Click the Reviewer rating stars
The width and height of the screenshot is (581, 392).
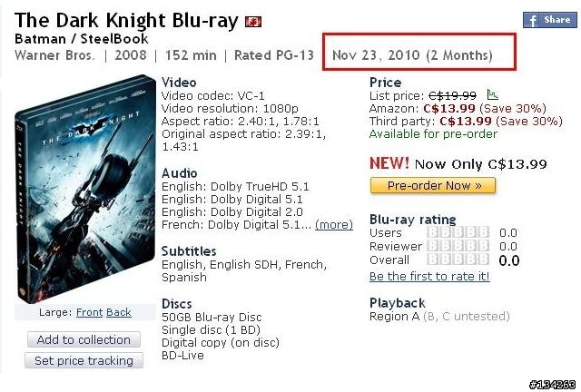pos(458,246)
